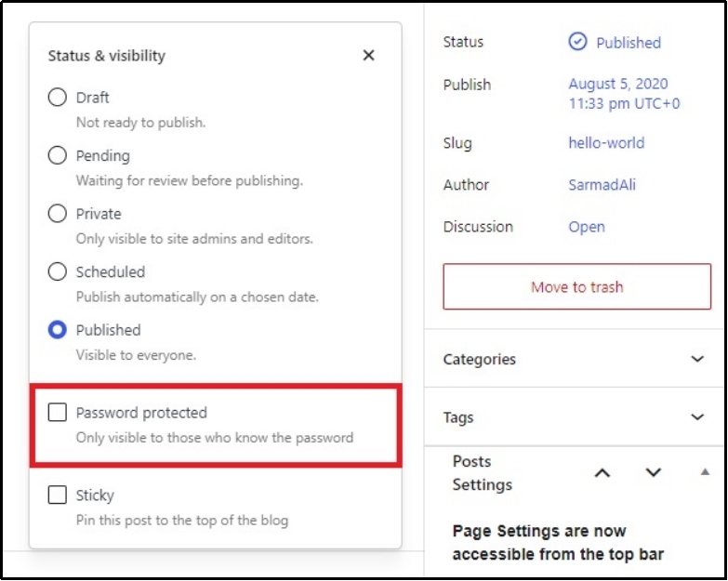Viewport: 728px width, 581px height.
Task: Click the Published status link
Action: coord(628,43)
